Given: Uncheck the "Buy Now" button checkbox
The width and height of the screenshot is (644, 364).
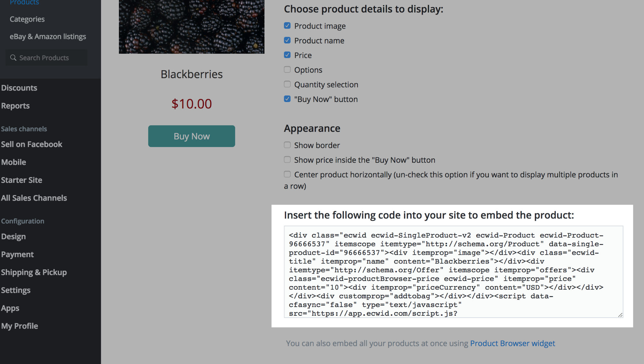Looking at the screenshot, I should point(287,99).
